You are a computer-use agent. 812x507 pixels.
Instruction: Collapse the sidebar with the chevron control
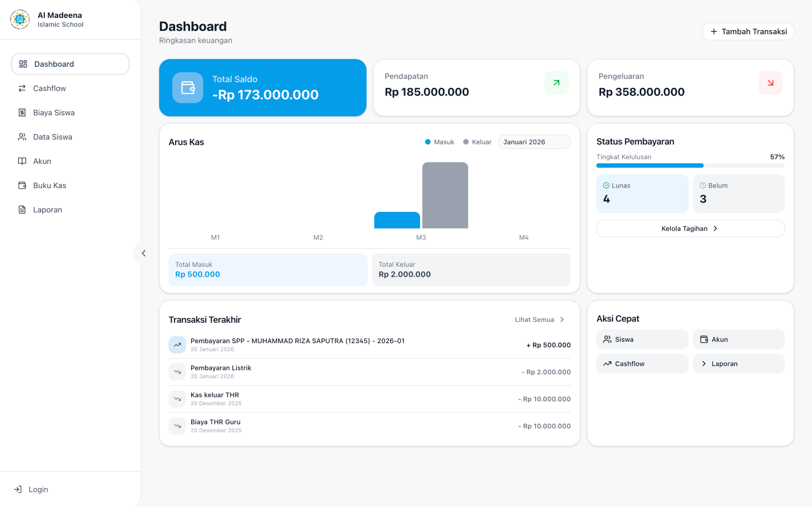pos(143,253)
